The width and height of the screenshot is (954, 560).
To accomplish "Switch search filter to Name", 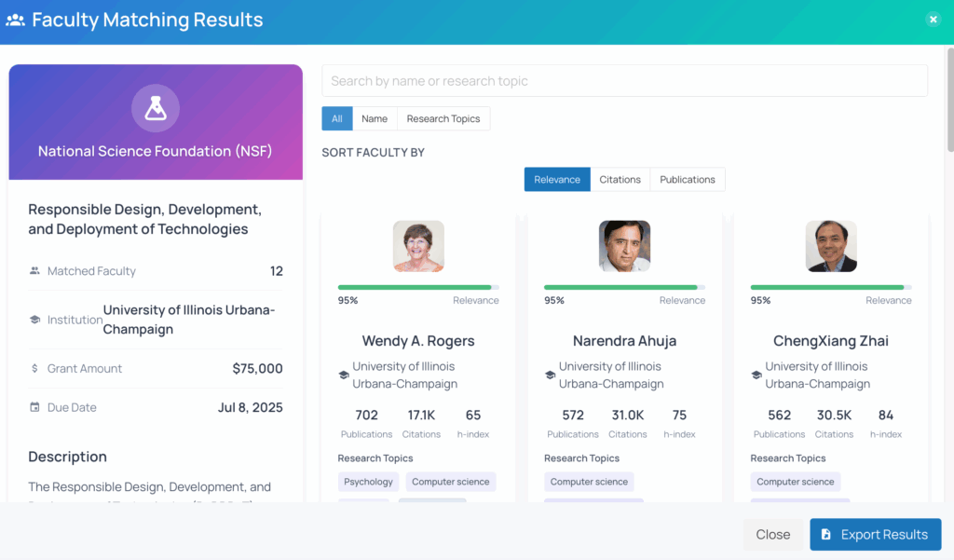I will [375, 118].
